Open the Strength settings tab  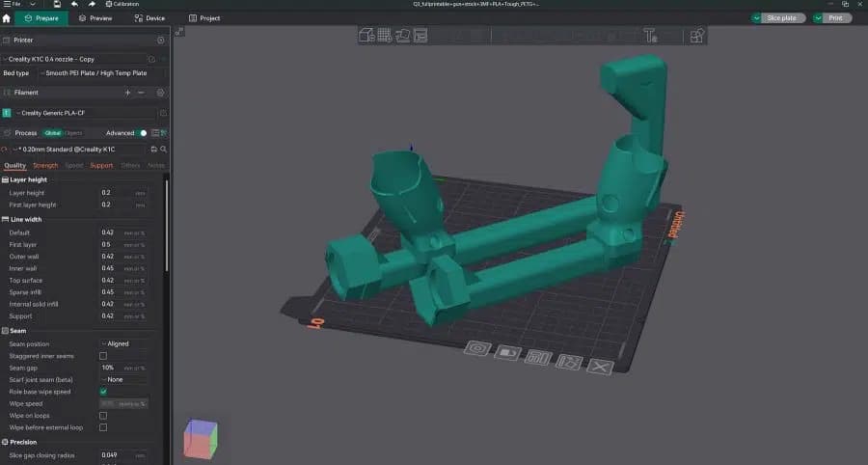click(45, 166)
